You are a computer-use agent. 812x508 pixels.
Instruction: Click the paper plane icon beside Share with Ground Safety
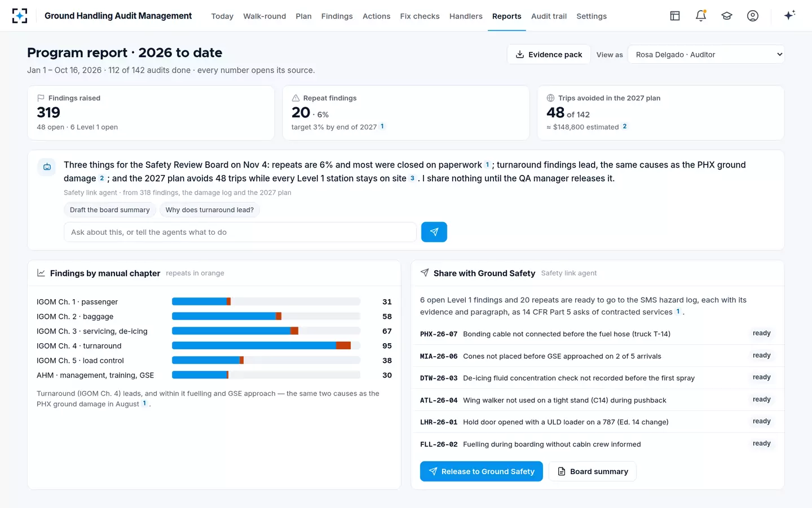425,273
